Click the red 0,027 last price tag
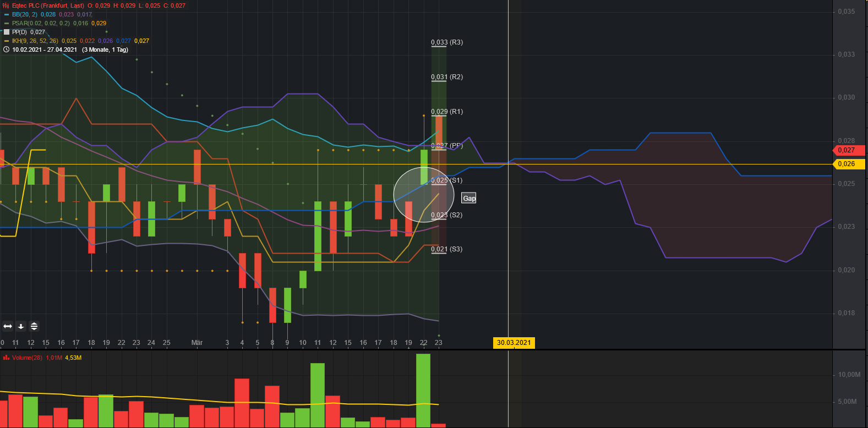The height and width of the screenshot is (428, 868). pyautogui.click(x=848, y=150)
